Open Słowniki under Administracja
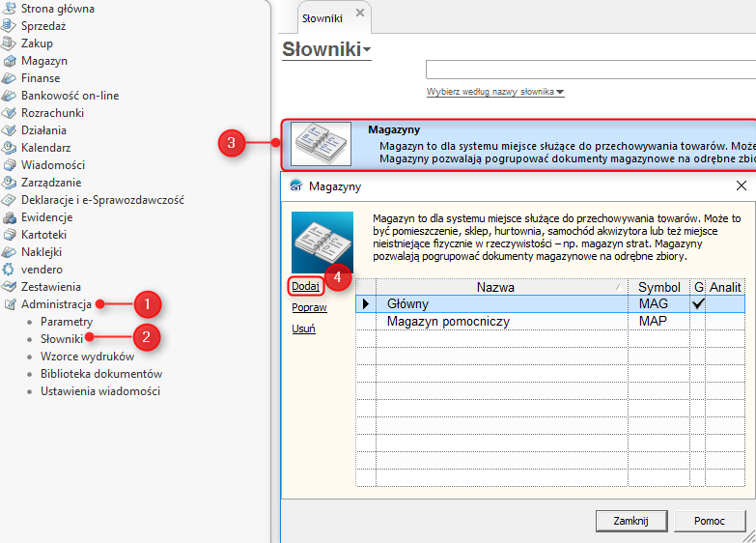 coord(62,339)
